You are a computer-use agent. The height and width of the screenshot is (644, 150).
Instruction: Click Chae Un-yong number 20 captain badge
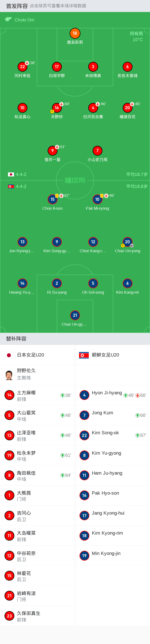click(x=127, y=242)
